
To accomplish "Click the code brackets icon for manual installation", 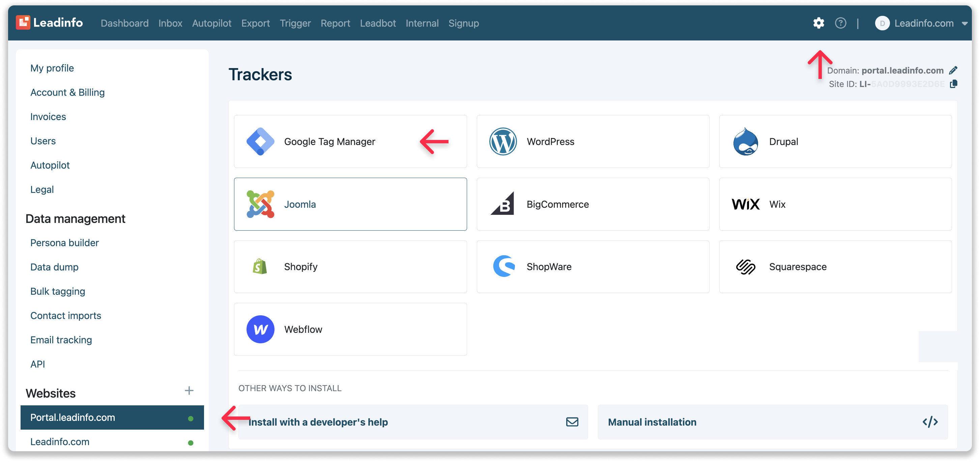I will 930,422.
